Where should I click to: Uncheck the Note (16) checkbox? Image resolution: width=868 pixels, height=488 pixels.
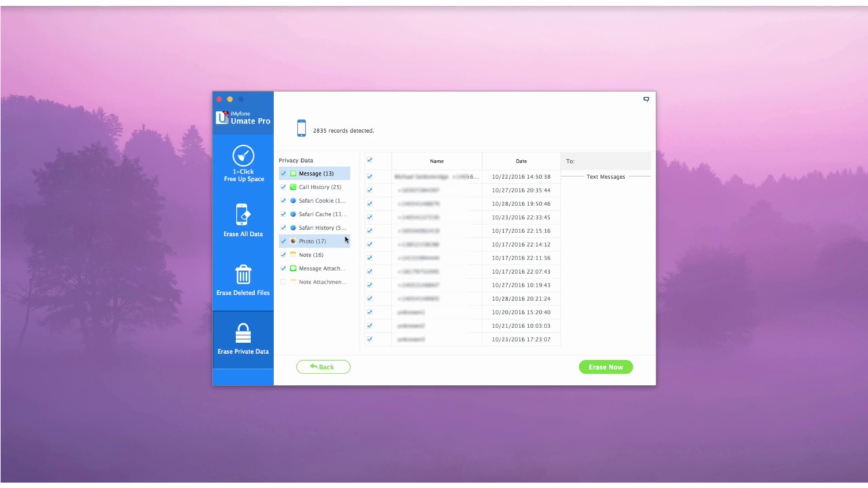[x=283, y=255]
